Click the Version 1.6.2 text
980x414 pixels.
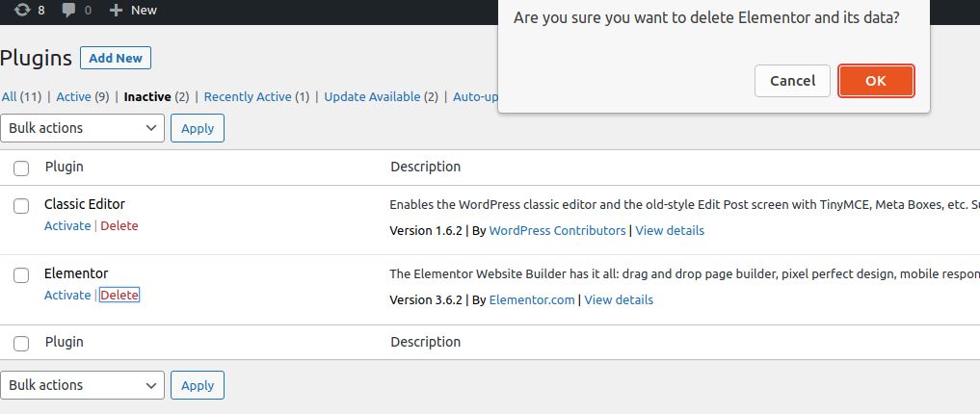(426, 230)
